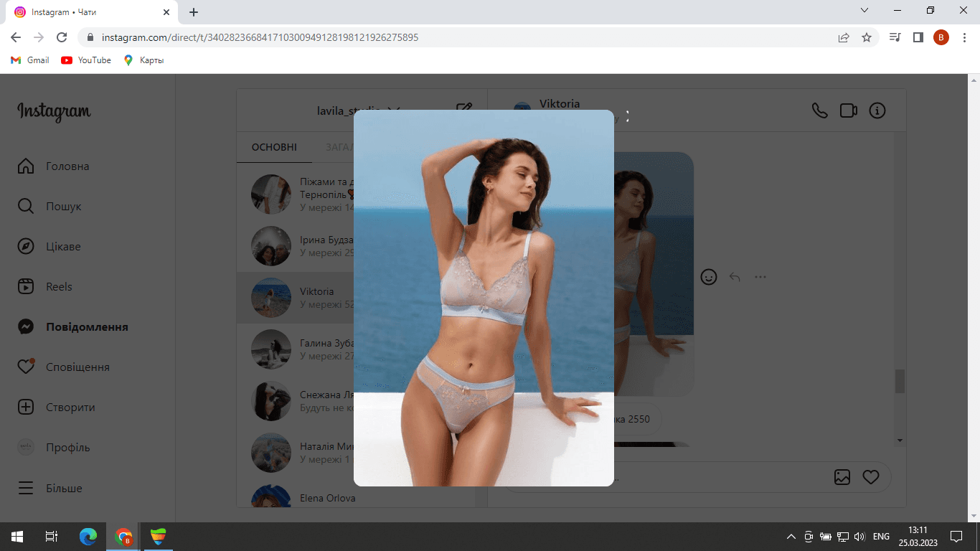The image size is (980, 551).
Task: Open Пошук search in sidebar
Action: coord(49,207)
